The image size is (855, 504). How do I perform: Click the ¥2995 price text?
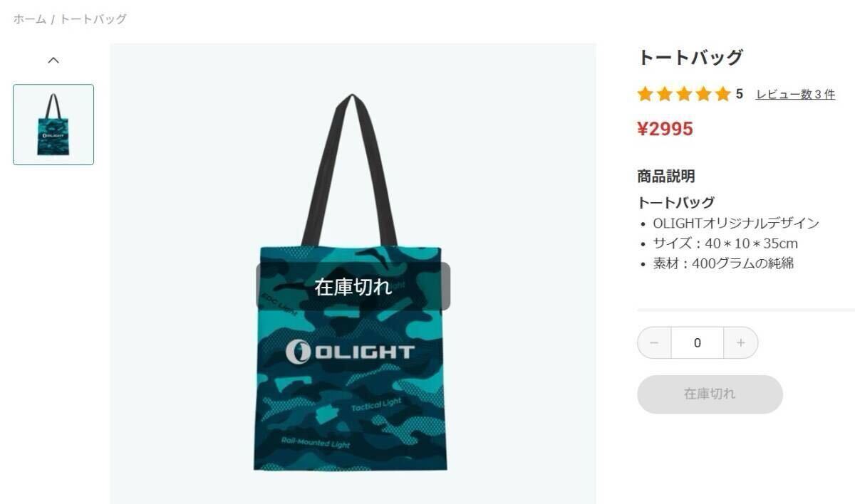coord(665,129)
